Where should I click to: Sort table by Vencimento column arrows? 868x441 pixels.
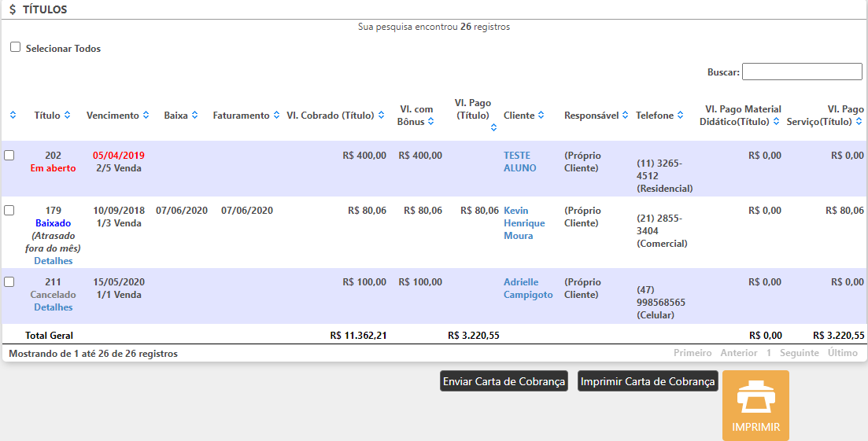(x=146, y=116)
